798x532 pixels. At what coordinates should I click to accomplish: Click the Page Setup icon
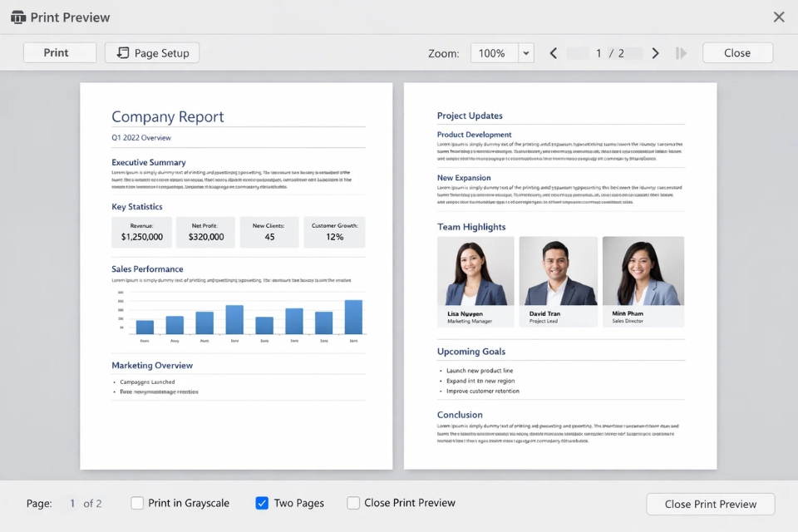123,53
